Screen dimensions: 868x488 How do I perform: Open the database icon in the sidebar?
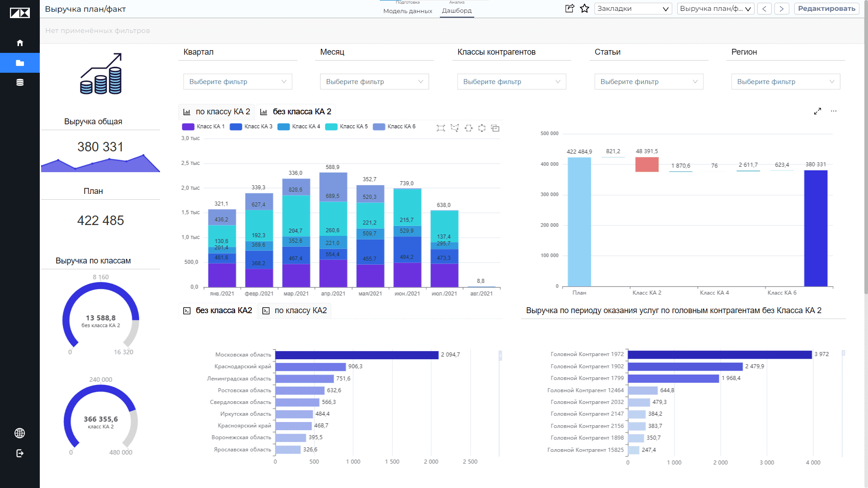pyautogui.click(x=20, y=82)
